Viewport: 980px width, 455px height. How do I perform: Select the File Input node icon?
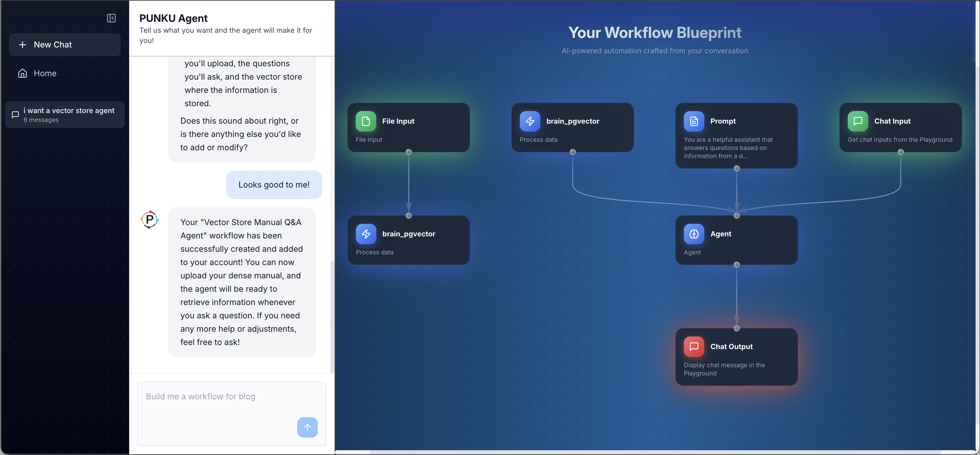366,121
